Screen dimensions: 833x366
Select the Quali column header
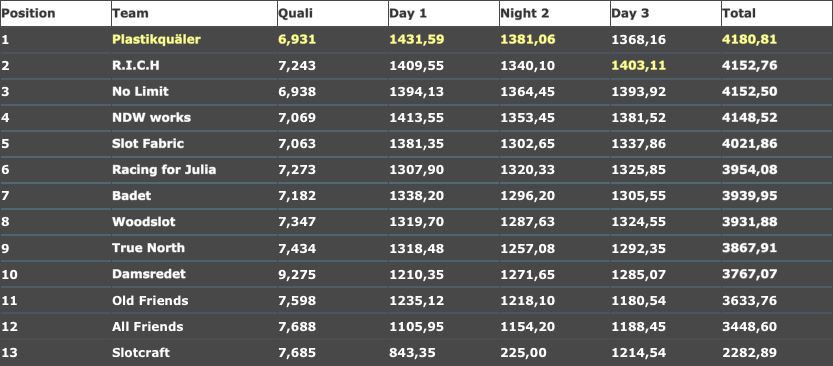tap(295, 13)
